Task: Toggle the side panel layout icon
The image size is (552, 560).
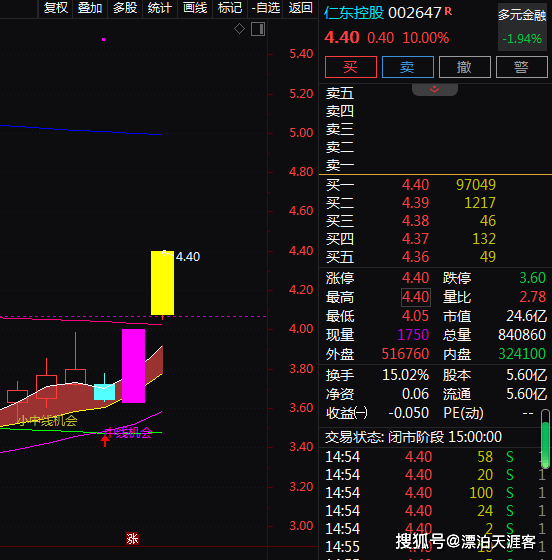Action: point(258,29)
